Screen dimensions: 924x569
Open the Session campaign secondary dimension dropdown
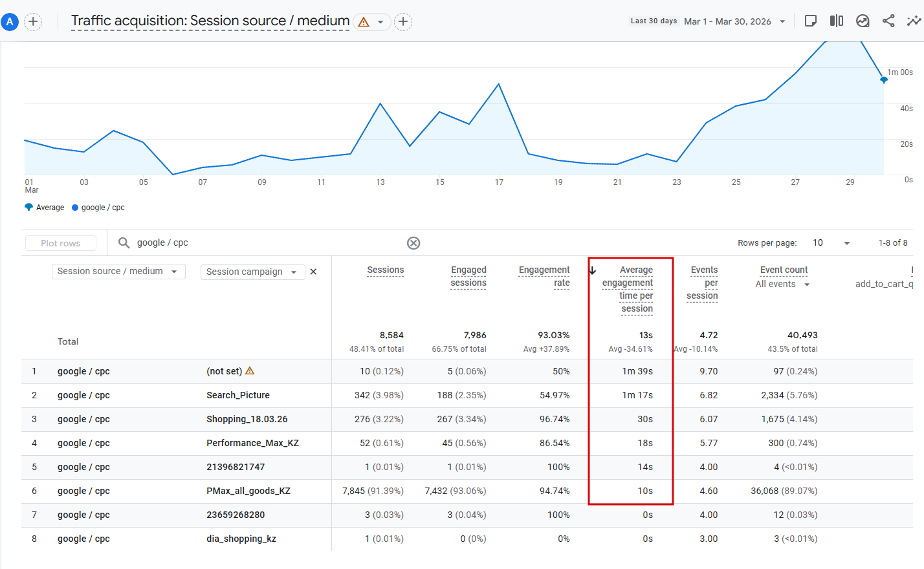point(252,272)
